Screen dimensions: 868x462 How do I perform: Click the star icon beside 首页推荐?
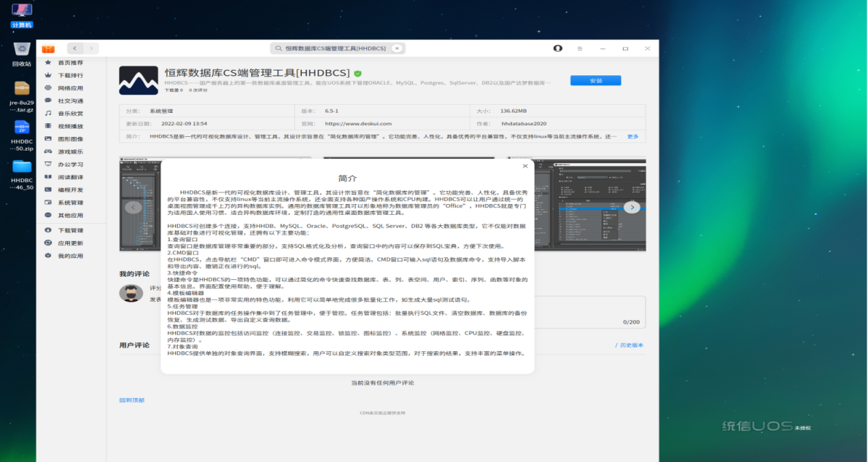tap(48, 62)
